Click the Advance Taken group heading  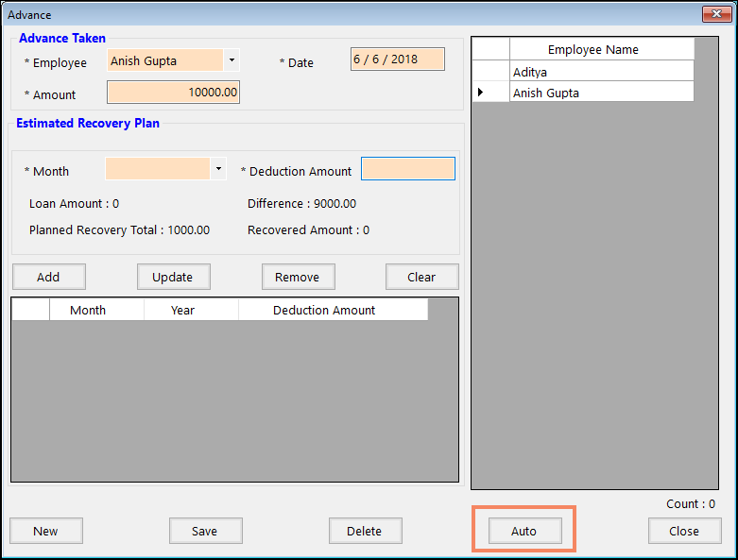(62, 39)
